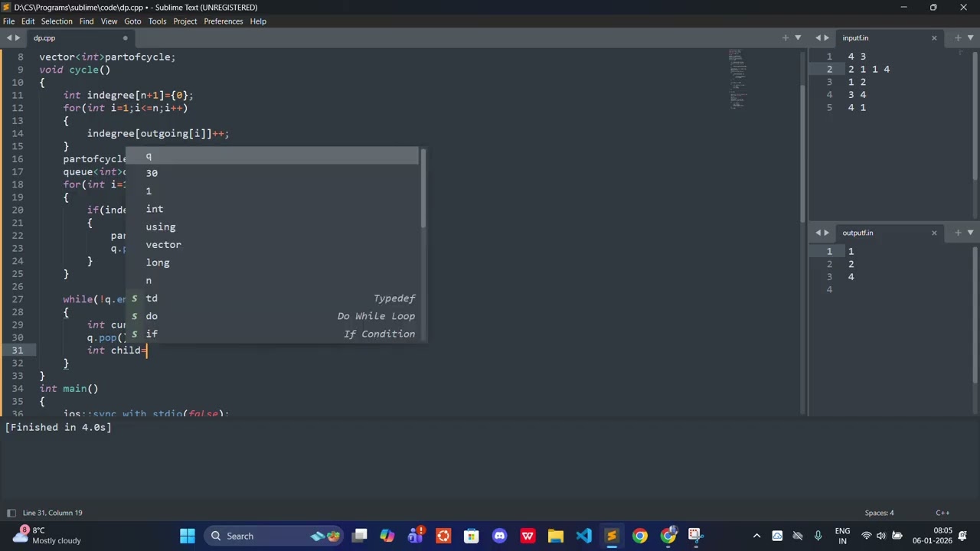Click the microphone tray icon
The width and height of the screenshot is (980, 551).
(x=818, y=536)
